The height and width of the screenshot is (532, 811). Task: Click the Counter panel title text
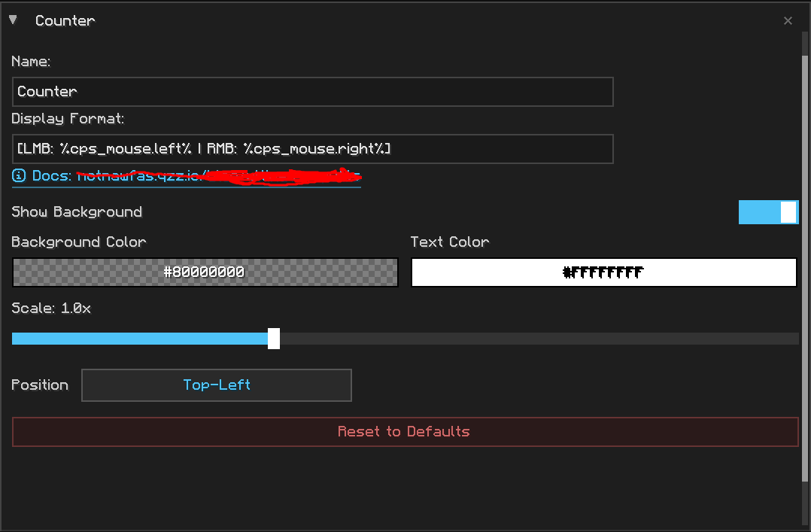click(x=65, y=21)
